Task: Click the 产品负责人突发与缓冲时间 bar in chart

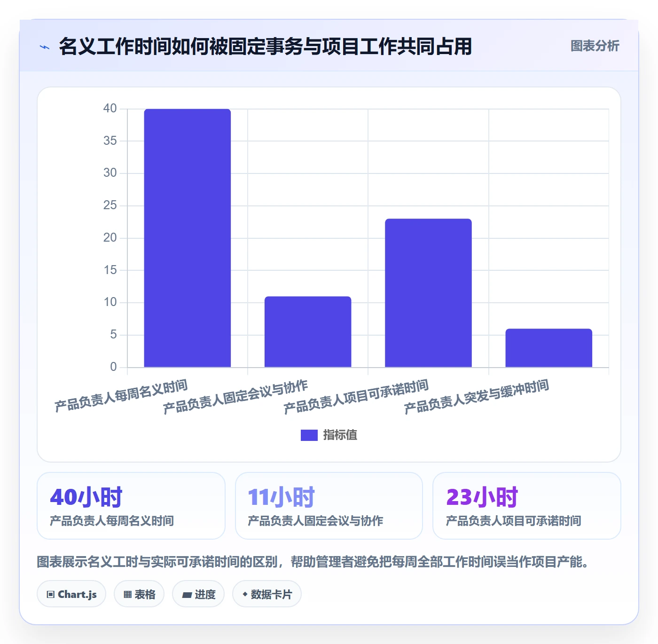Action: pos(548,348)
